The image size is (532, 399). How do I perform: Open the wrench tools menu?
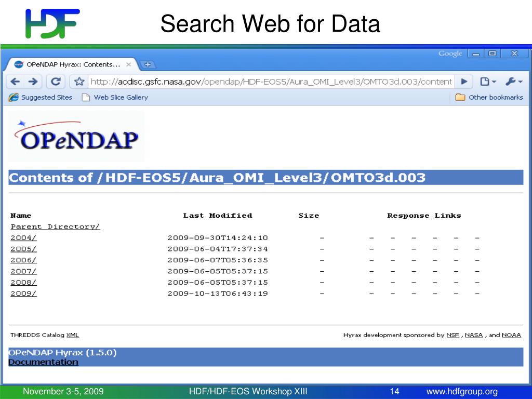point(514,82)
